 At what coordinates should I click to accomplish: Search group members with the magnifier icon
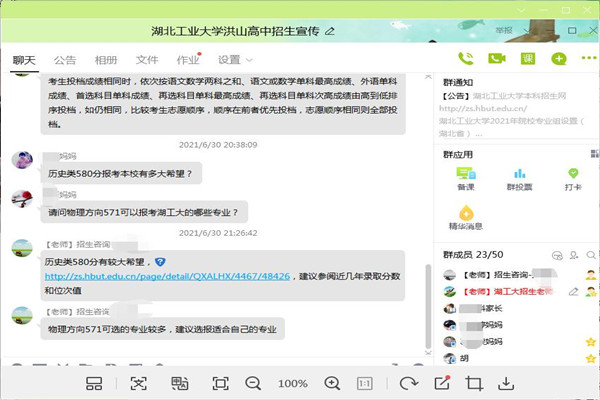[591, 255]
